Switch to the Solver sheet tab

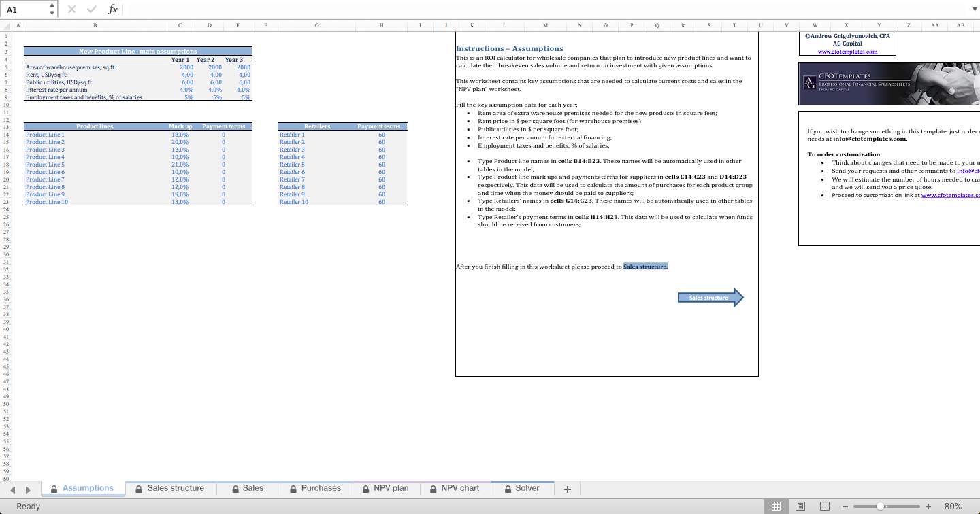[x=521, y=488]
